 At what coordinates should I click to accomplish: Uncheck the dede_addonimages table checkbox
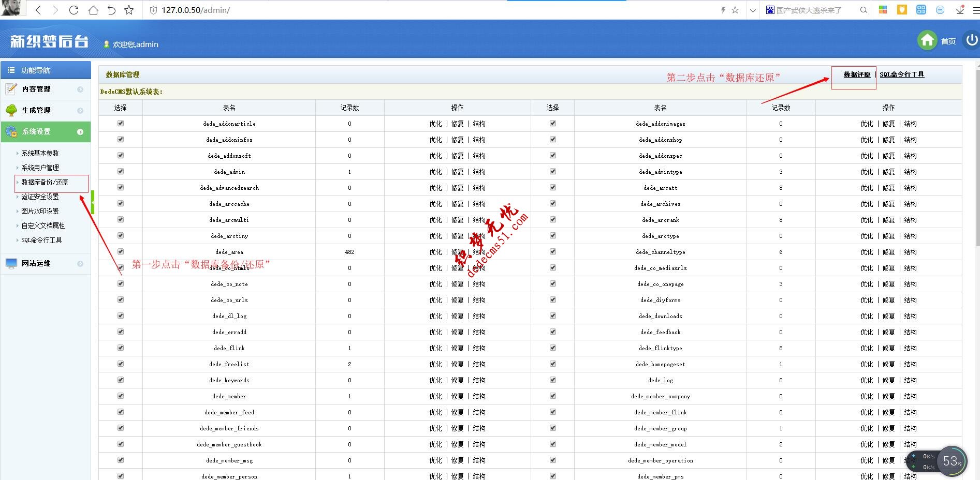point(552,123)
